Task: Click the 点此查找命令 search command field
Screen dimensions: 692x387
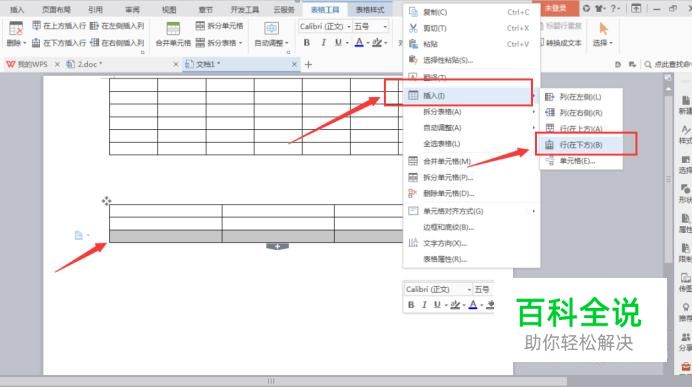Action: click(x=668, y=64)
